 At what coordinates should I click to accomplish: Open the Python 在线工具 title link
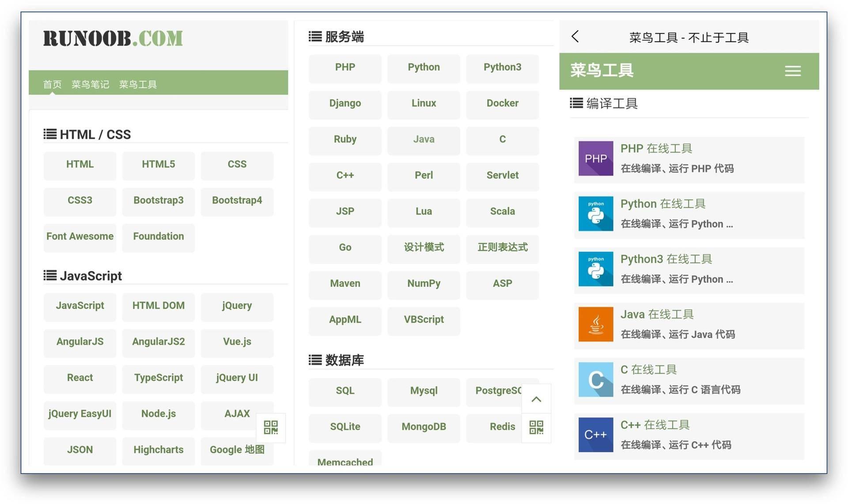click(662, 204)
